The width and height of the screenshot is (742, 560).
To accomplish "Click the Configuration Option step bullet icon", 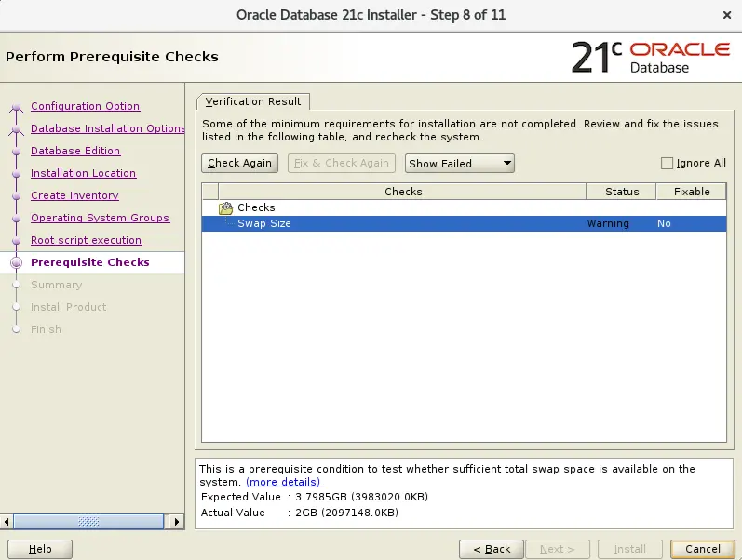I will 16,108.
